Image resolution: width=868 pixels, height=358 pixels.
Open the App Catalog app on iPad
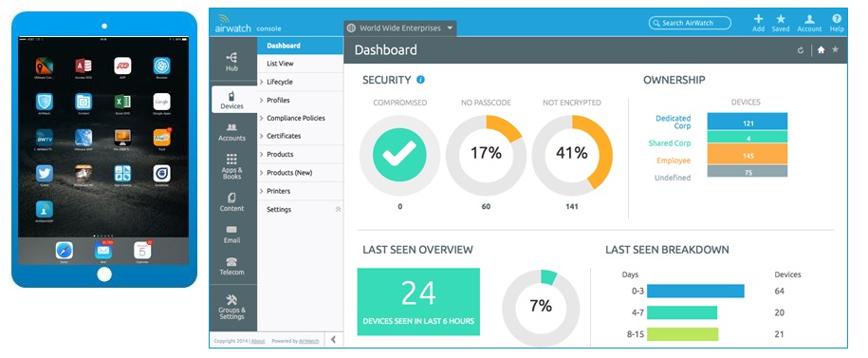(122, 174)
